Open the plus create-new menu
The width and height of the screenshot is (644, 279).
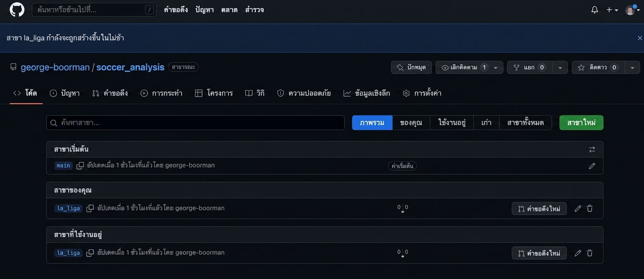pyautogui.click(x=612, y=10)
